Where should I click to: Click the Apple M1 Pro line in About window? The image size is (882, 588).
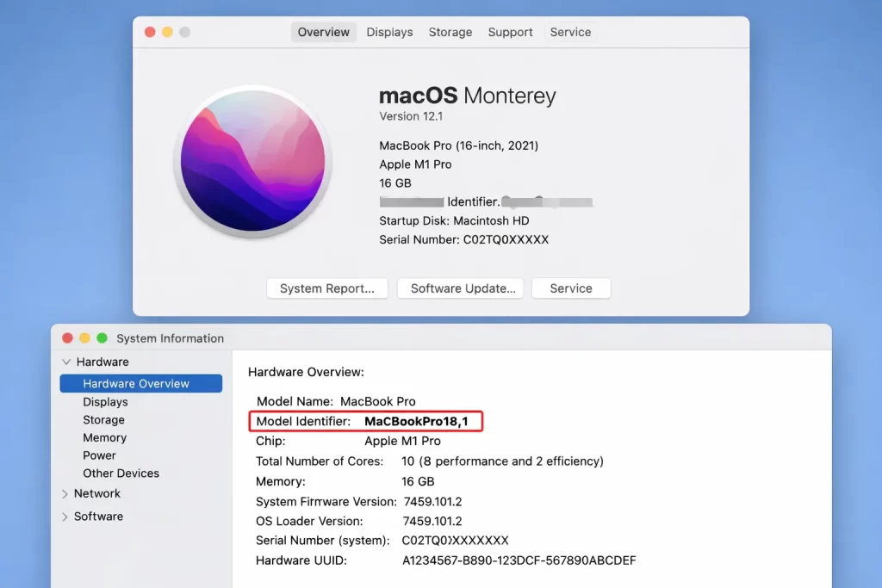click(415, 164)
